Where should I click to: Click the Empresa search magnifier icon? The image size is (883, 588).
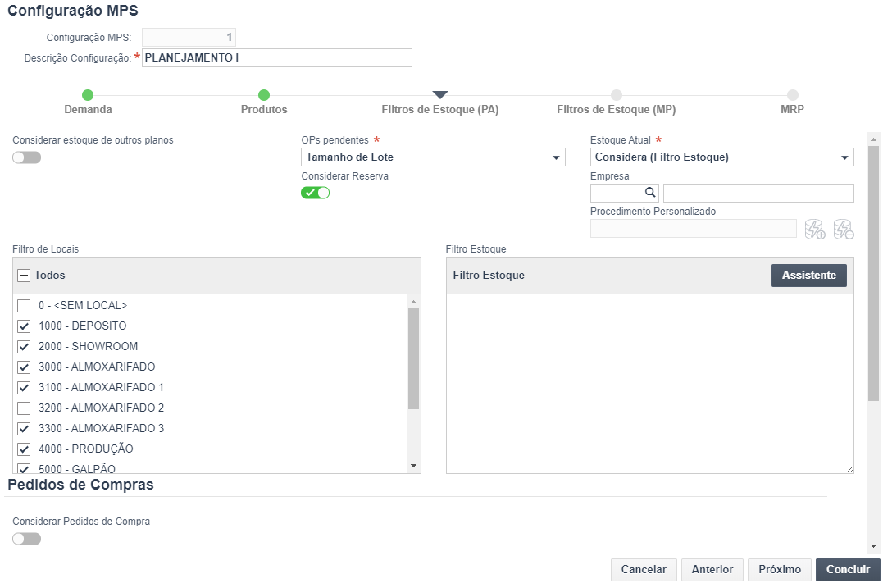[x=650, y=193]
